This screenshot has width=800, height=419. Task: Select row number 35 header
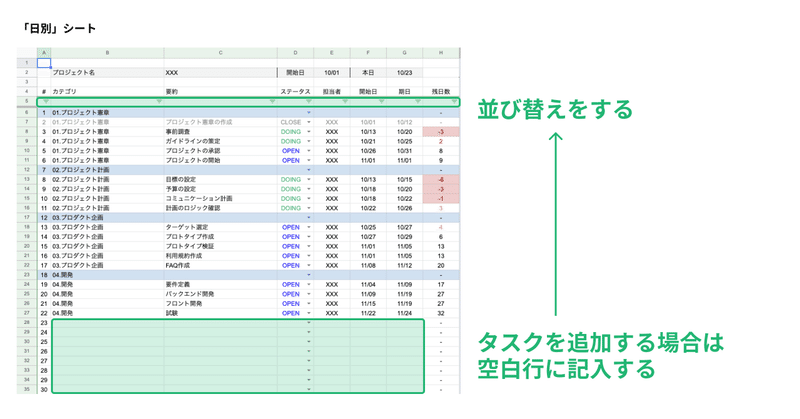(x=27, y=389)
